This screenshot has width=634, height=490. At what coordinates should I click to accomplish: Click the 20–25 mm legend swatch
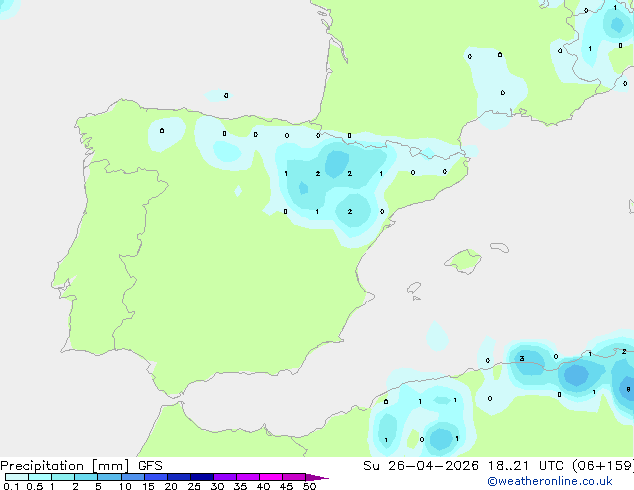tap(178, 477)
